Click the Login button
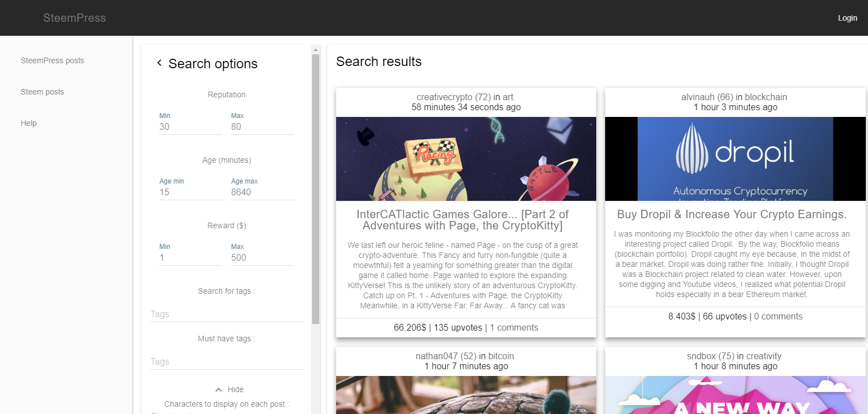868x414 pixels. (847, 18)
